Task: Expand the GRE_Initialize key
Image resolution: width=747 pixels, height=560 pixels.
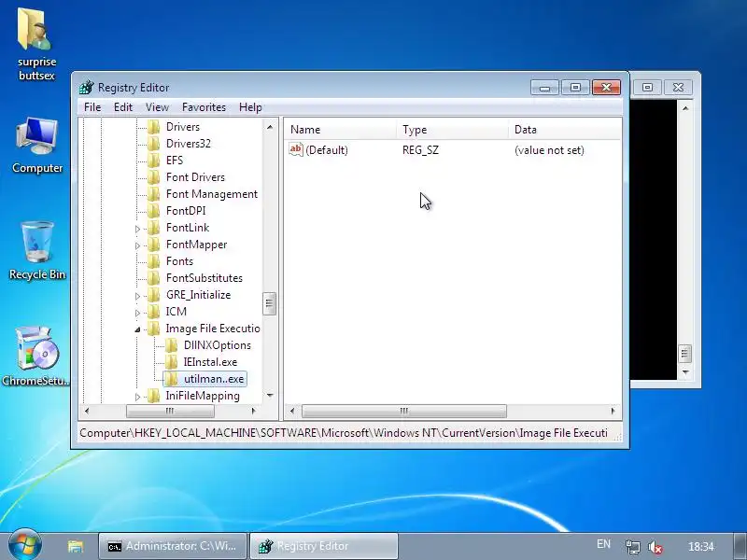Action: 137,296
